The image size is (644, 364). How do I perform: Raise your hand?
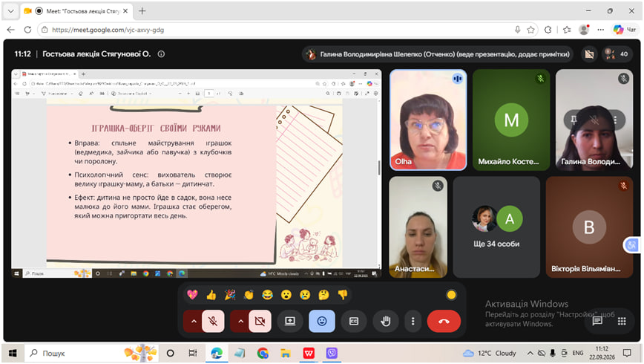click(x=385, y=321)
